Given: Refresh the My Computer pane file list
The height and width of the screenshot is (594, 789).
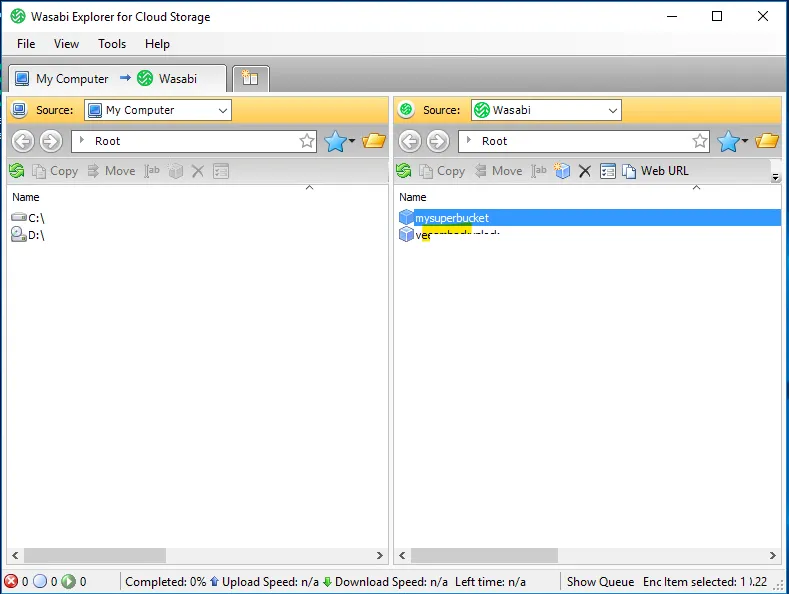Looking at the screenshot, I should click(x=17, y=171).
